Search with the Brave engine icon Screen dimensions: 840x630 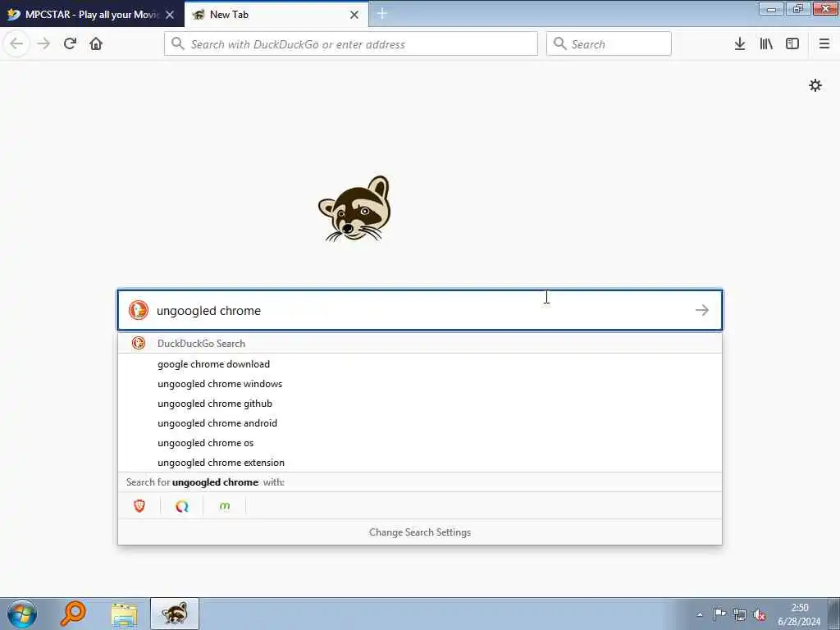coord(139,505)
